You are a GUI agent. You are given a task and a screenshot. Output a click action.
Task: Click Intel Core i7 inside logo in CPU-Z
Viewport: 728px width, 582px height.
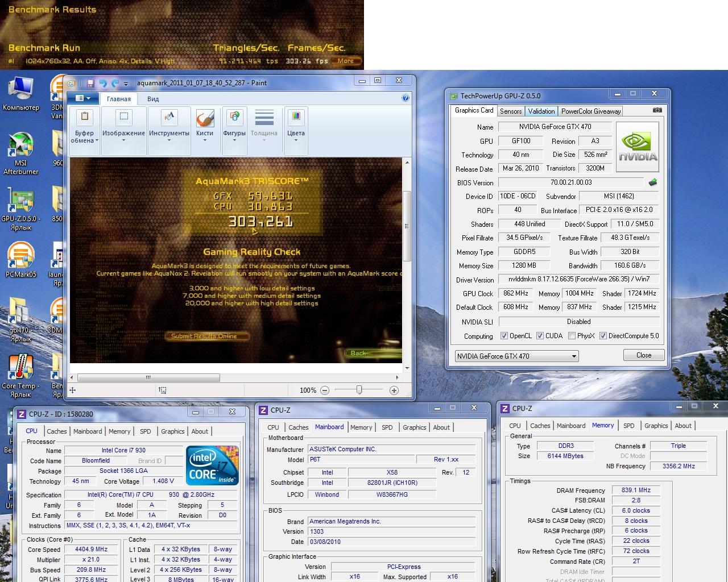213,465
